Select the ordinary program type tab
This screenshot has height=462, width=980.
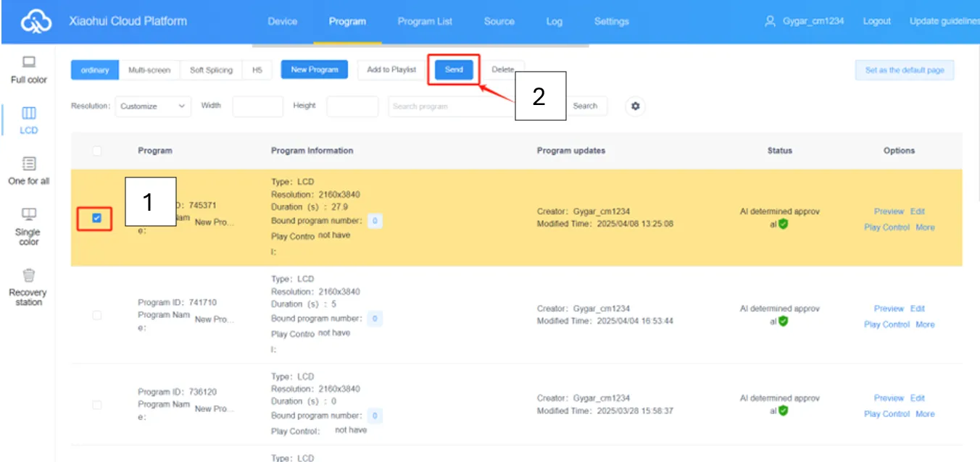pyautogui.click(x=95, y=70)
